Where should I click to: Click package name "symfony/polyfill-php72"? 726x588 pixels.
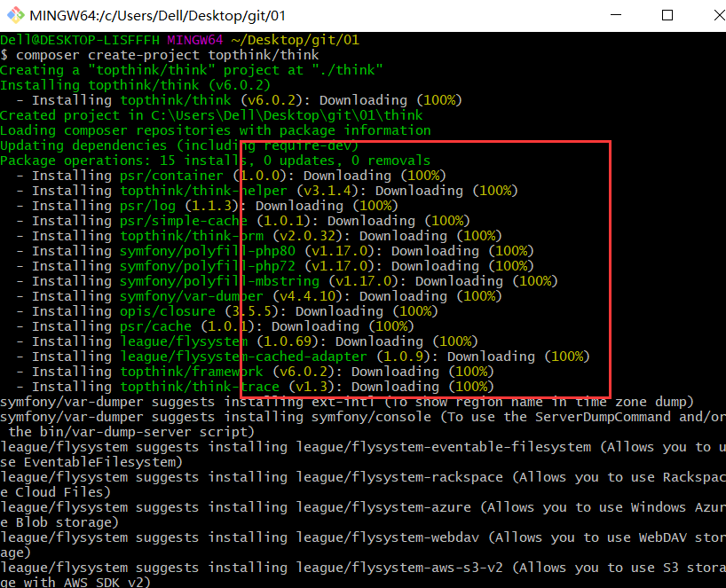coord(208,266)
